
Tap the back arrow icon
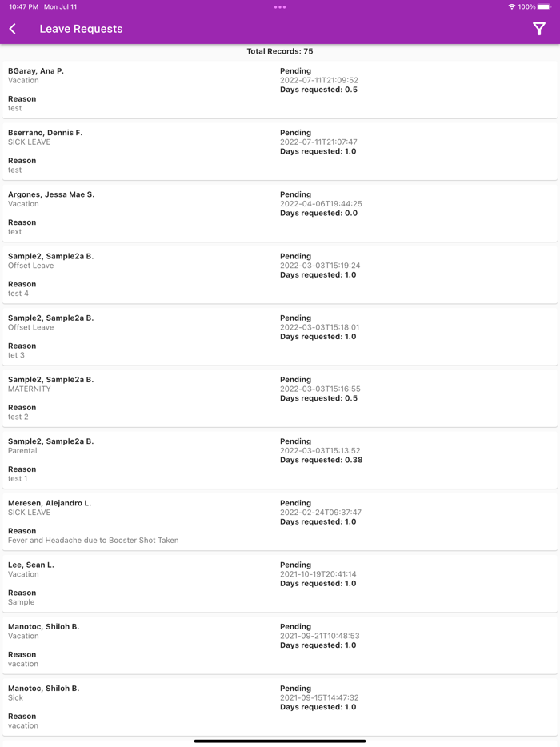13,29
